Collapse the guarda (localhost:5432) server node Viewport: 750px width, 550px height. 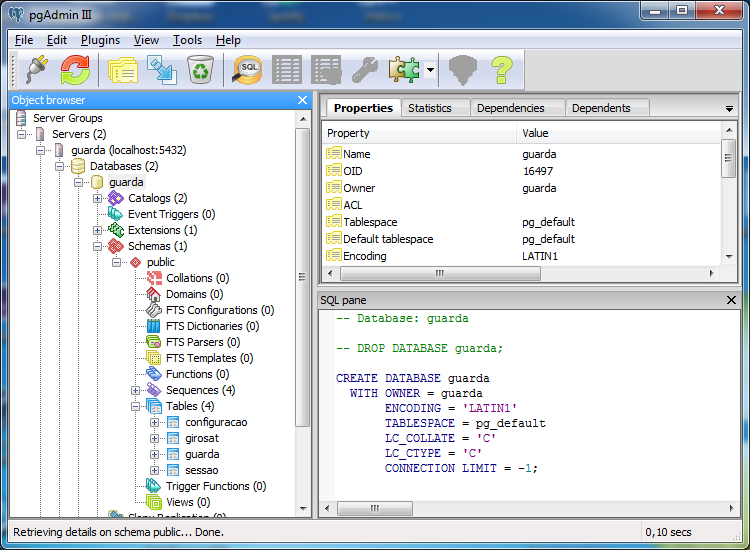click(x=40, y=150)
